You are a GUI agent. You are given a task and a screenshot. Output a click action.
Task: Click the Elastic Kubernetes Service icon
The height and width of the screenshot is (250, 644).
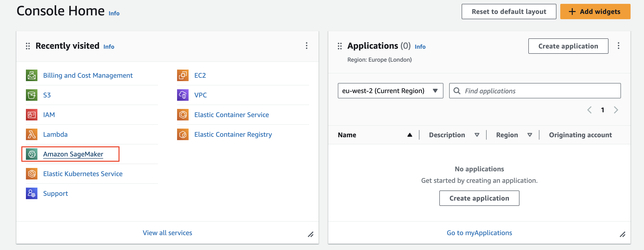[x=31, y=174]
